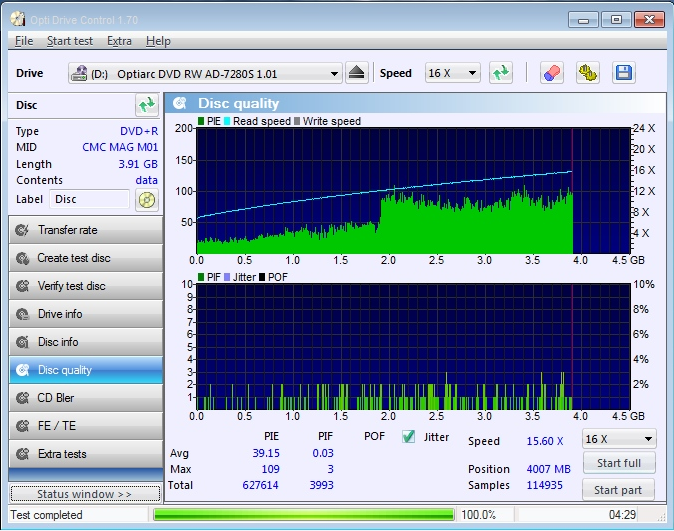This screenshot has width=674, height=531.
Task: Click the Speed value 15.60 X
Action: (545, 441)
